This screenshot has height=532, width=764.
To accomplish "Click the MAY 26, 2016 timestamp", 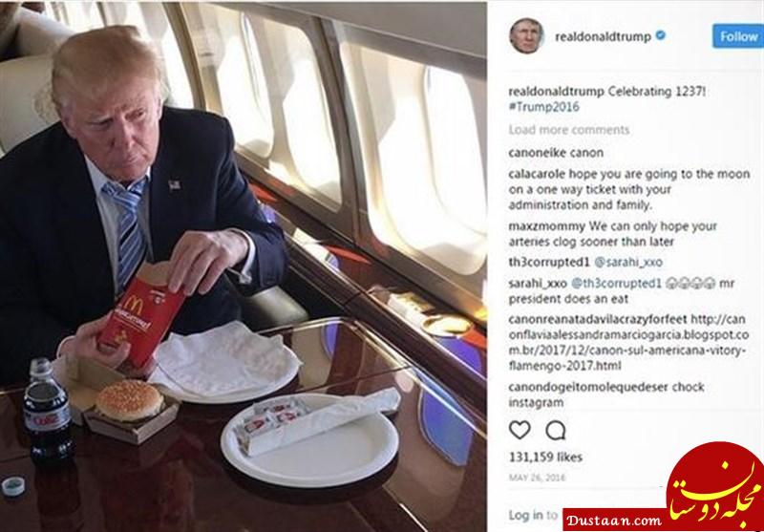I will pos(537,478).
